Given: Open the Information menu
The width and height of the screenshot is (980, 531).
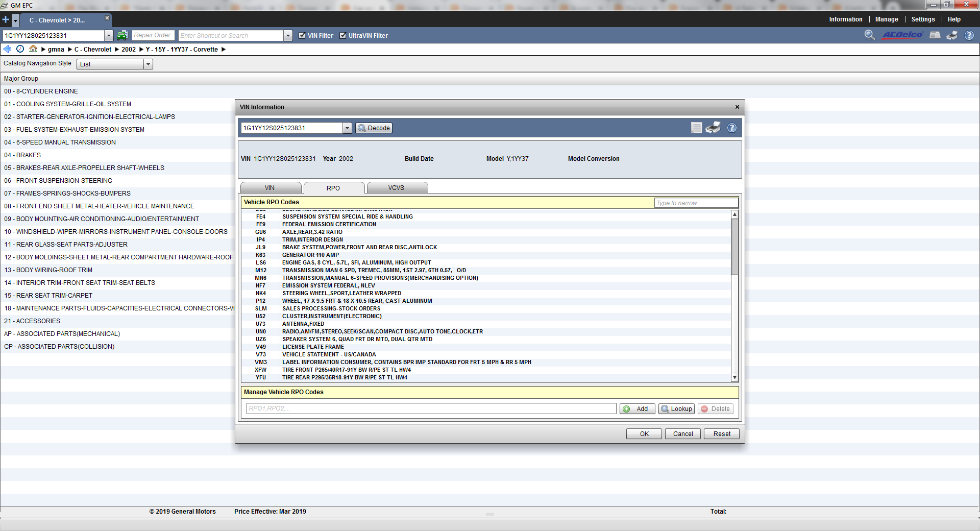Looking at the screenshot, I should tap(845, 19).
